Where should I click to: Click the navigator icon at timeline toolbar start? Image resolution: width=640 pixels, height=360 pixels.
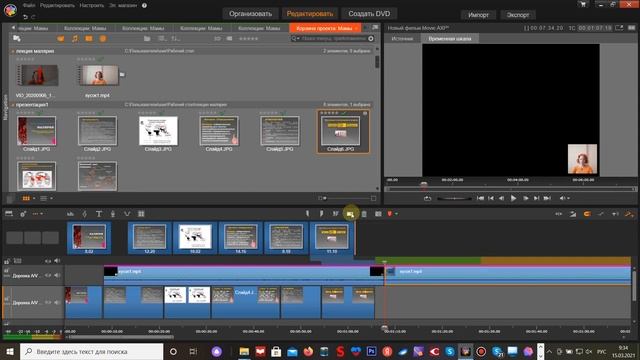(x=9, y=214)
